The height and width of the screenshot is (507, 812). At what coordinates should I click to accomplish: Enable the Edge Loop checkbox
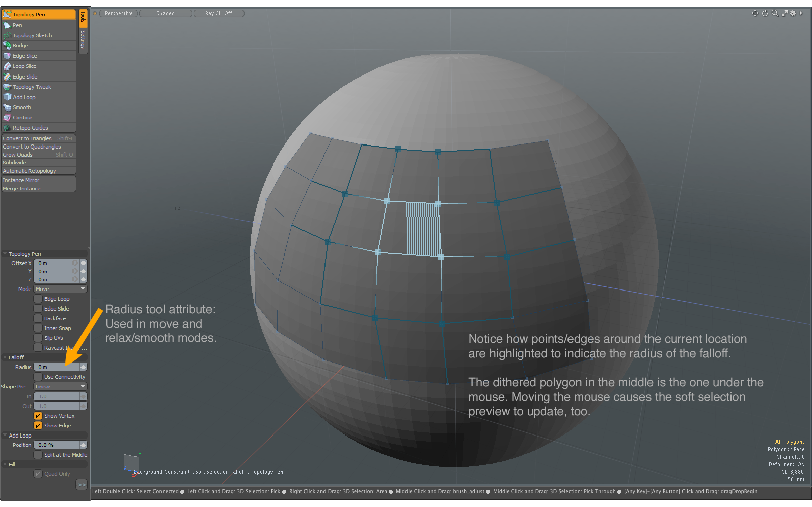coord(38,299)
